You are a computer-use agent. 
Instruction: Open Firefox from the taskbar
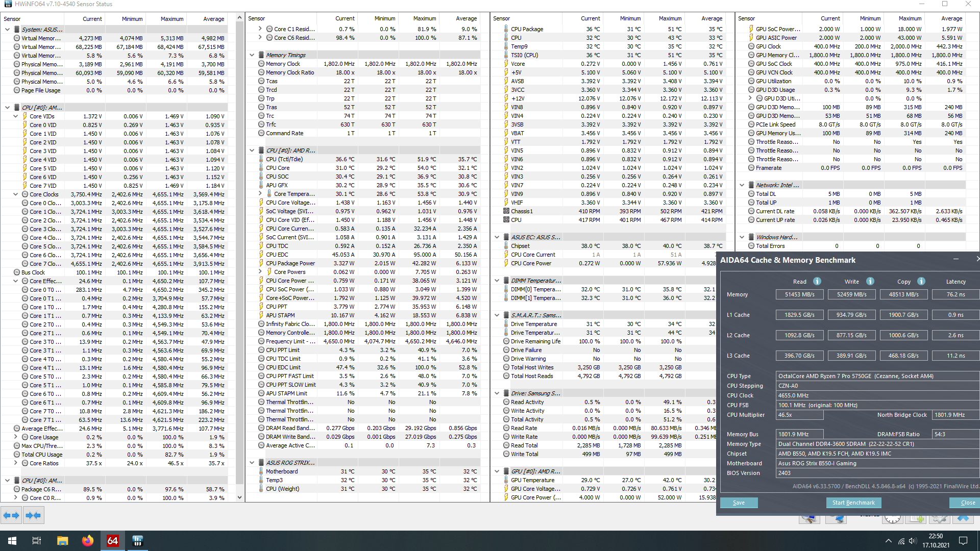tap(88, 541)
